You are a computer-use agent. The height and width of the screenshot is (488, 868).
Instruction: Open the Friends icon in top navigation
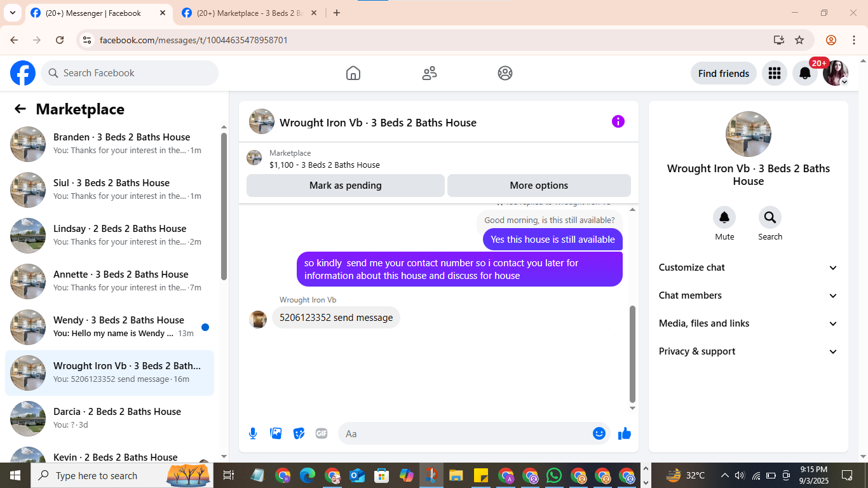point(430,73)
